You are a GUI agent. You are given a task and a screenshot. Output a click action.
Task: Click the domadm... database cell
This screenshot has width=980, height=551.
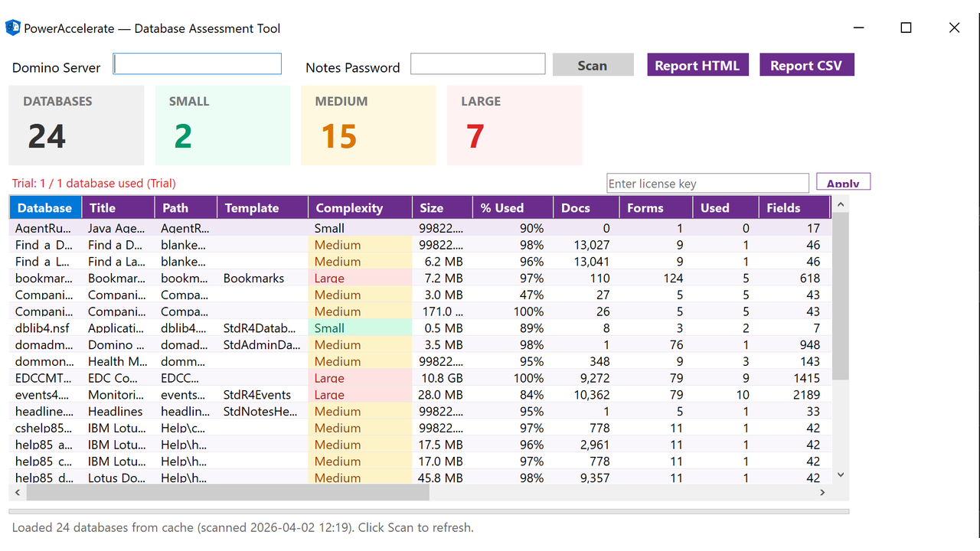[x=44, y=344]
